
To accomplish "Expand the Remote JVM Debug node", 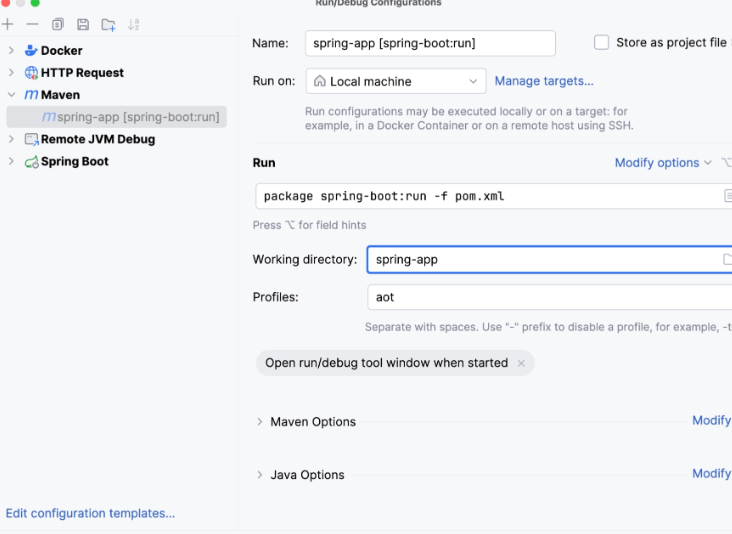I will pyautogui.click(x=11, y=139).
